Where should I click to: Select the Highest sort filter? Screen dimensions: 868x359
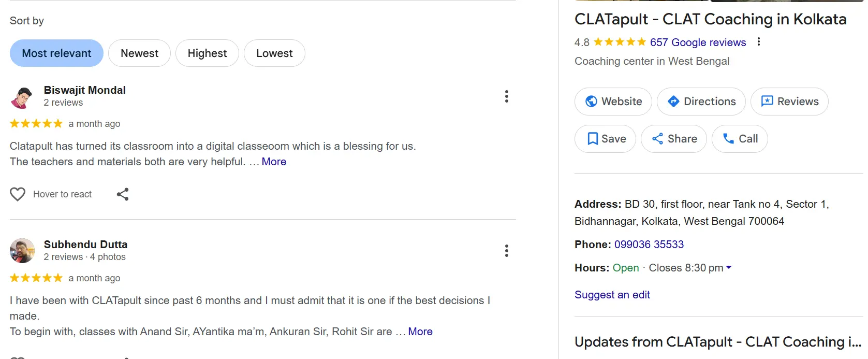click(207, 53)
